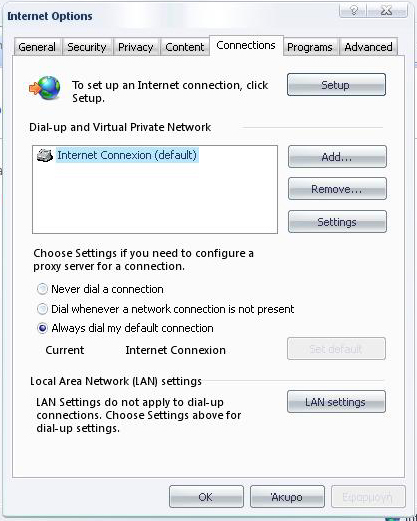The height and width of the screenshot is (521, 417).
Task: Open LAN settings
Action: click(x=336, y=402)
